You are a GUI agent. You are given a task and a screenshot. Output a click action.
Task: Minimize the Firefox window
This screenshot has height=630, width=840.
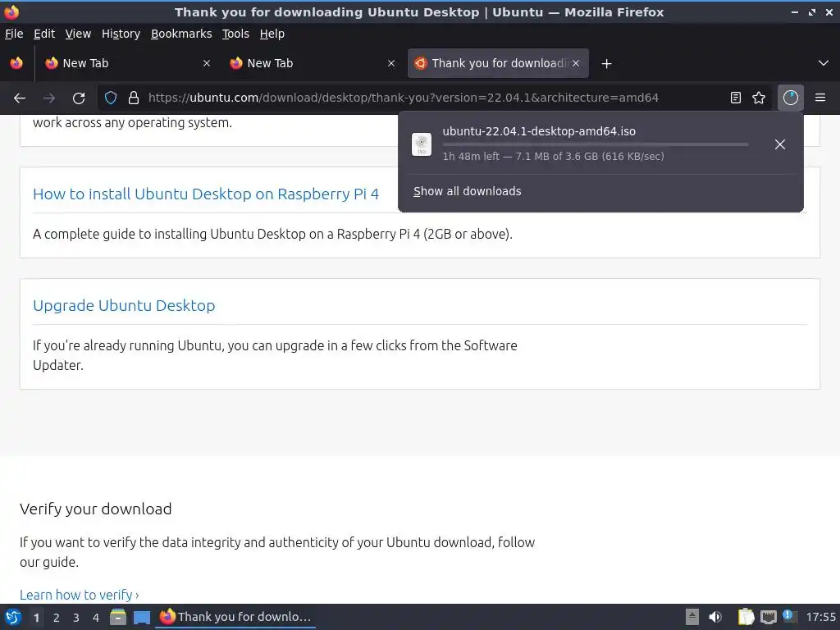coord(795,11)
